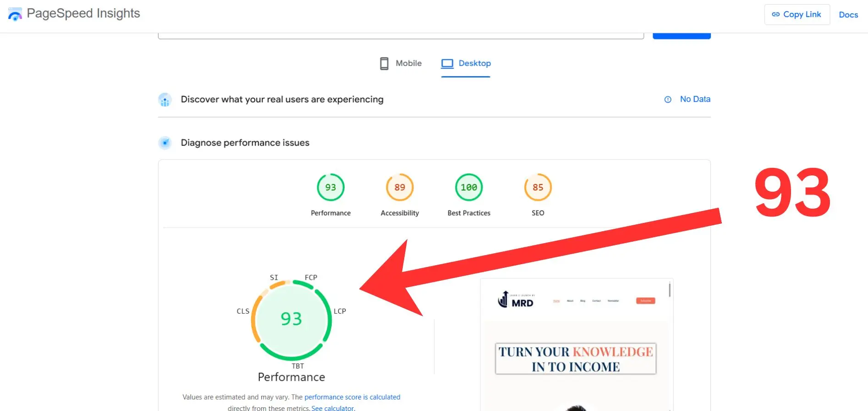Viewport: 868px width, 411px height.
Task: Open the PageSpeed Insights home title
Action: 83,13
